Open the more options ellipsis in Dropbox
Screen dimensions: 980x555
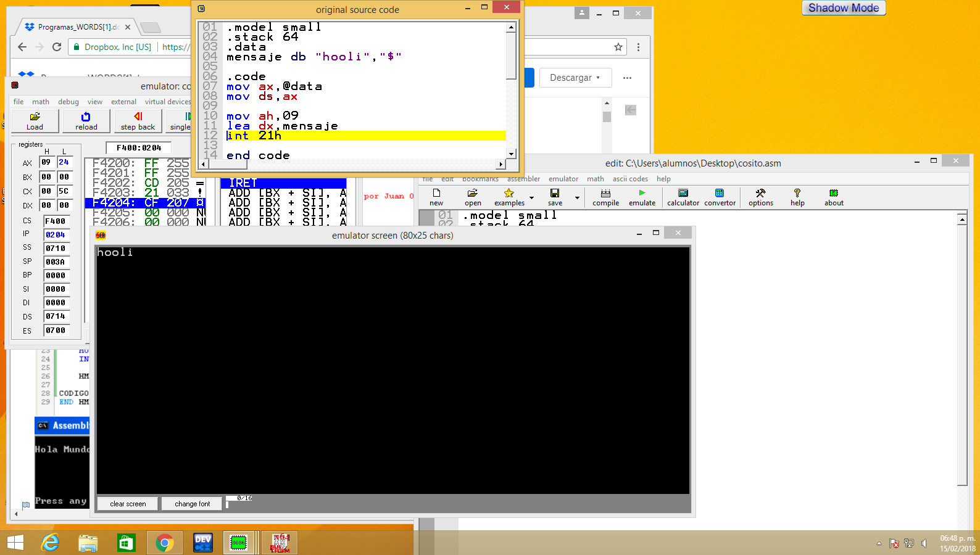coord(627,78)
